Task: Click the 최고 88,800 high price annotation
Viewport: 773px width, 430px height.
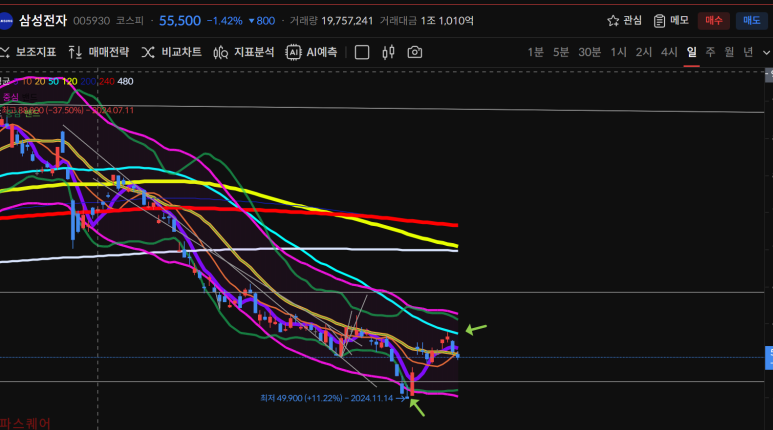Action: 68,110
